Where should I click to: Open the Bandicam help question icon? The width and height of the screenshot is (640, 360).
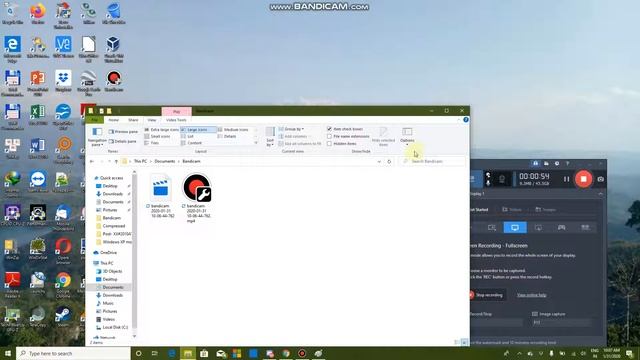(567, 163)
